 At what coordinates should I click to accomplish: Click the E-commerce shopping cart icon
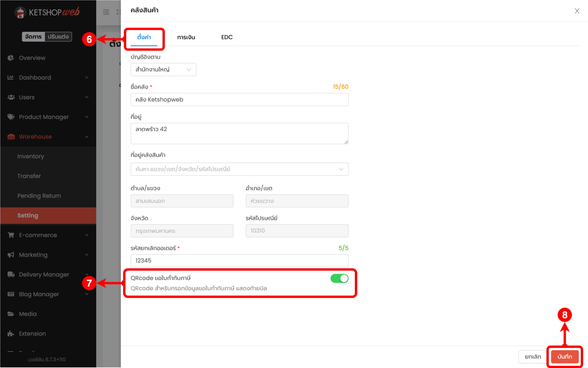click(x=11, y=235)
